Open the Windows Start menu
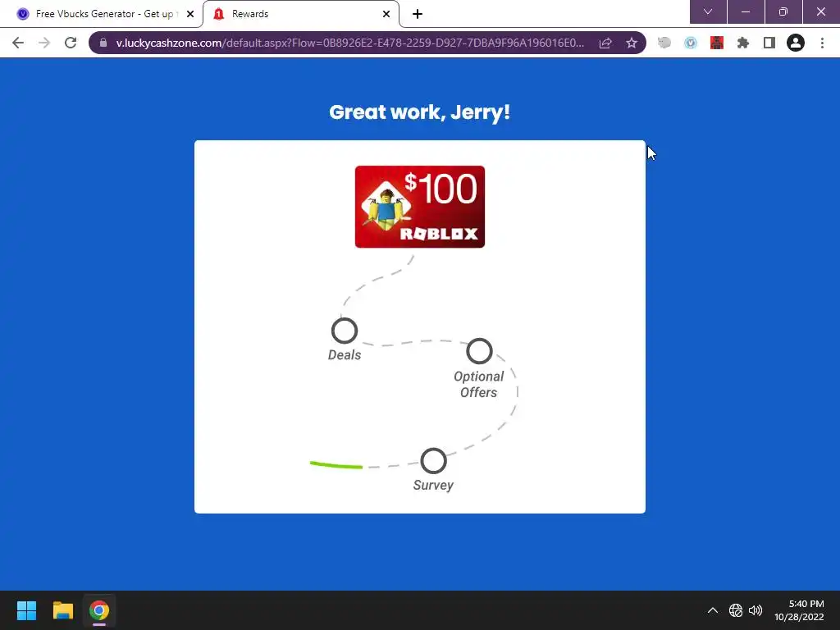 (x=27, y=610)
